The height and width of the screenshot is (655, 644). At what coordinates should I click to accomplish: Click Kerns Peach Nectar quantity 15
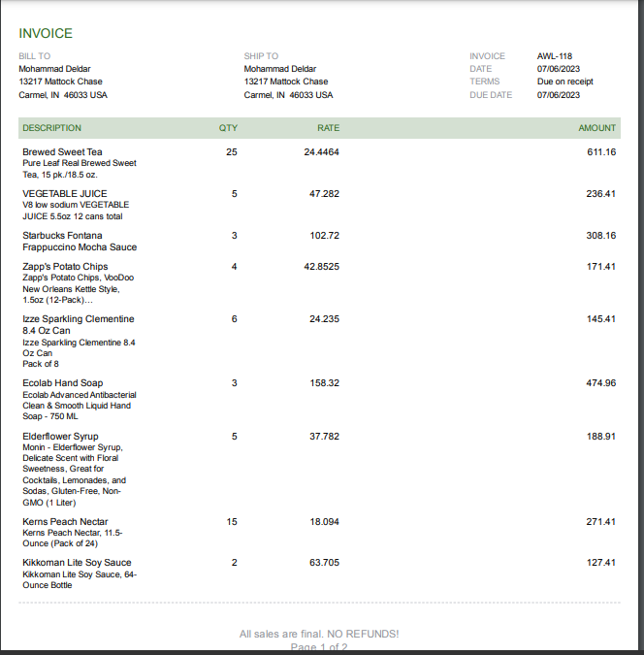(x=232, y=522)
